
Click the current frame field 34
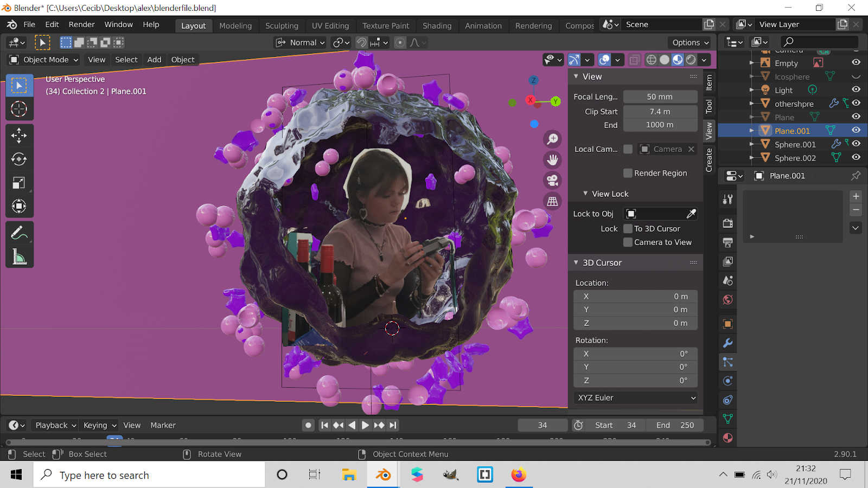pyautogui.click(x=542, y=425)
